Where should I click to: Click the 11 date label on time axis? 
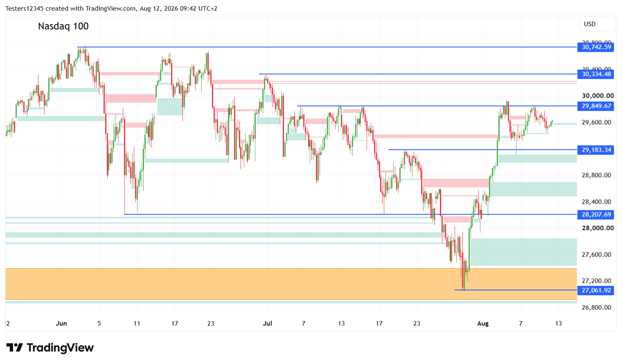[x=137, y=323]
